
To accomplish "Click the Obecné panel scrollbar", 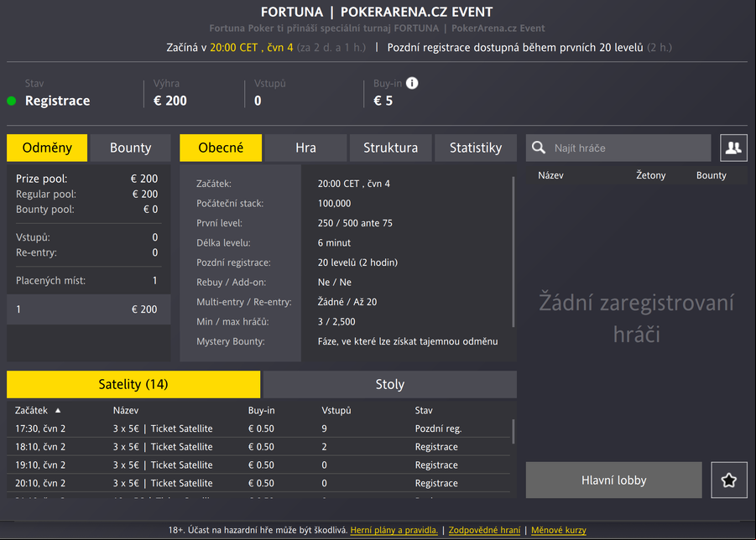I will point(514,252).
